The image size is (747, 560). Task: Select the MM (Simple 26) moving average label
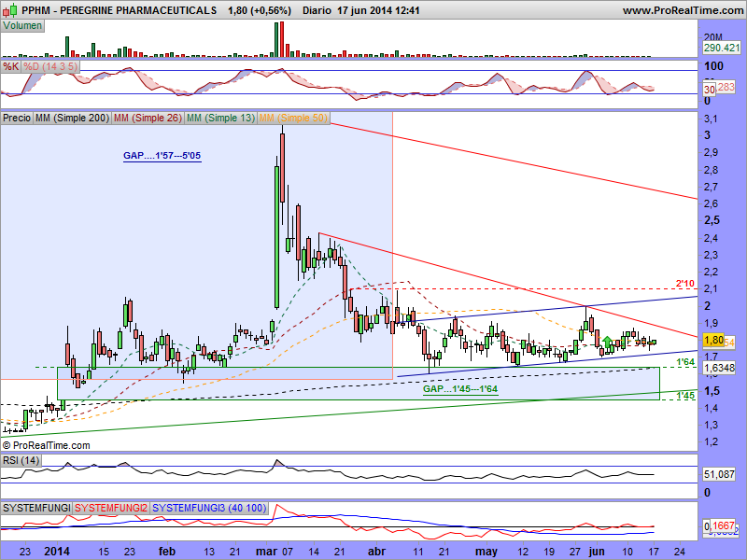(148, 118)
